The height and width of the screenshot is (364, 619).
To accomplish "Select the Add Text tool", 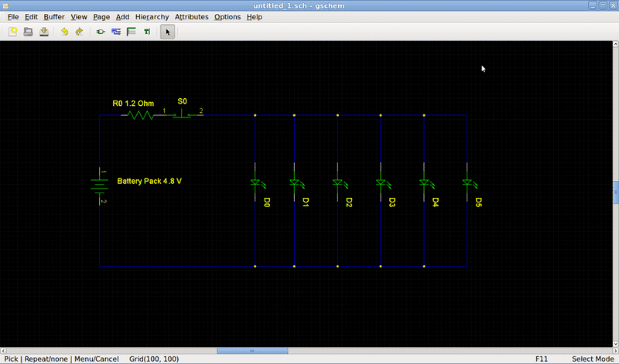I will coord(147,32).
